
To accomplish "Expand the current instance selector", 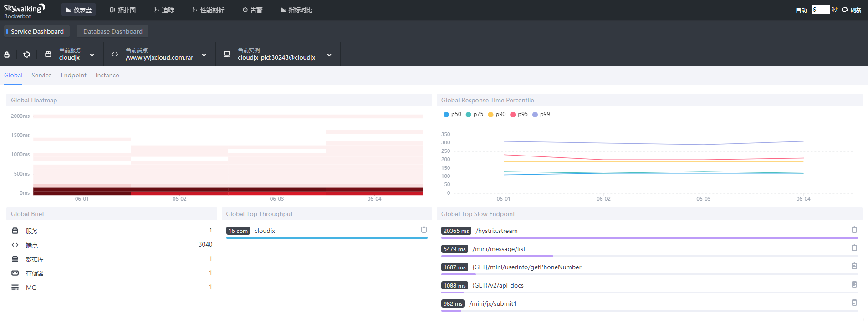I will (329, 55).
